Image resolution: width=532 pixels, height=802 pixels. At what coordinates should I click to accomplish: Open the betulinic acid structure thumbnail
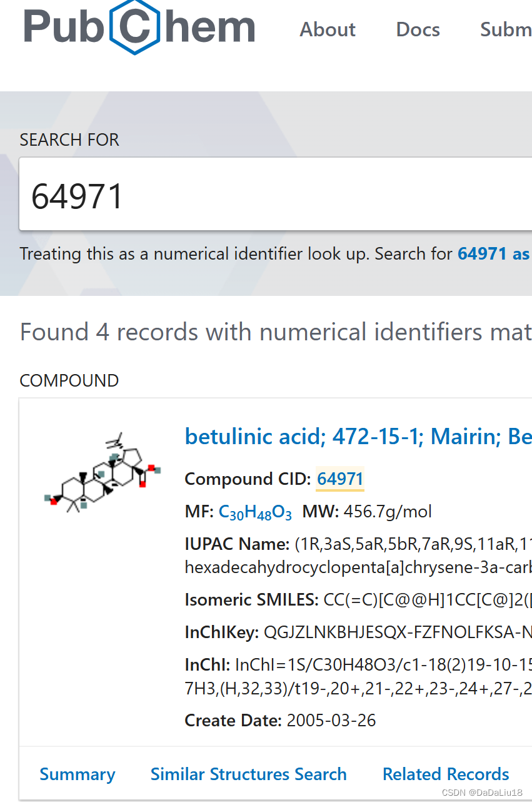tap(104, 472)
